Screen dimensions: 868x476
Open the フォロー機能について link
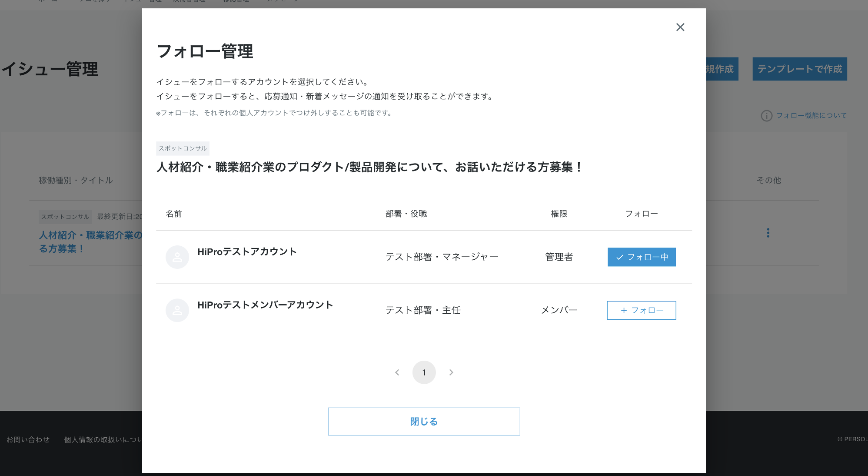811,116
